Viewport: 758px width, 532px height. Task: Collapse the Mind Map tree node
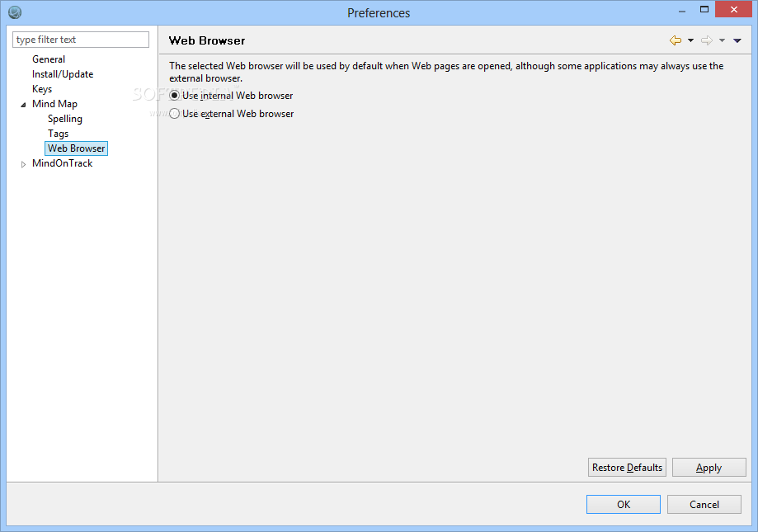pos(23,105)
